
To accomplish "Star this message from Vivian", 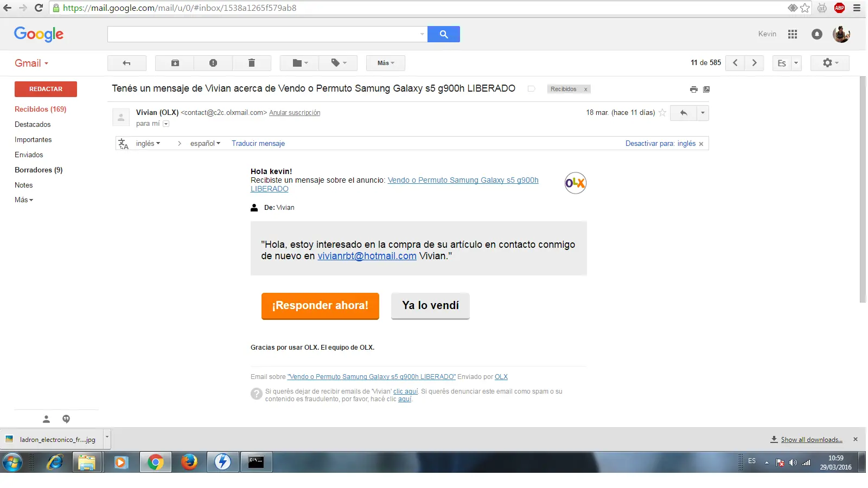I will (x=662, y=113).
